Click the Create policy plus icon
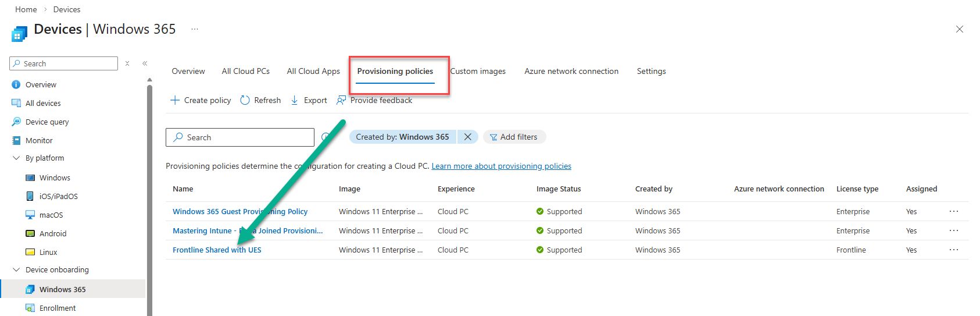This screenshot has width=980, height=316. (x=174, y=100)
